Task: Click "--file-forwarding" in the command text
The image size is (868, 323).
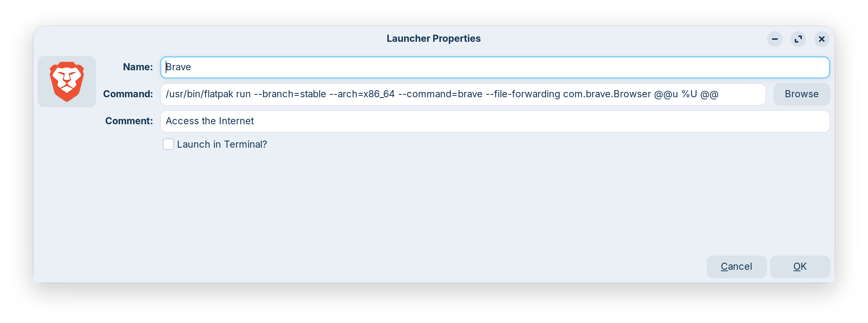Action: click(x=523, y=94)
